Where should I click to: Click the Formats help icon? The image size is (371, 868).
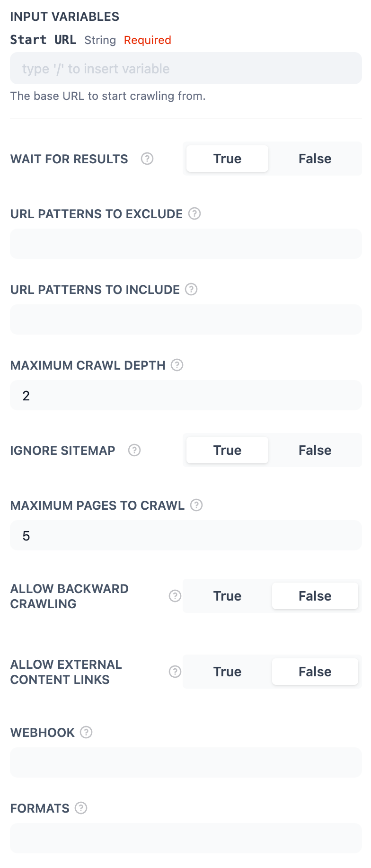pos(81,808)
